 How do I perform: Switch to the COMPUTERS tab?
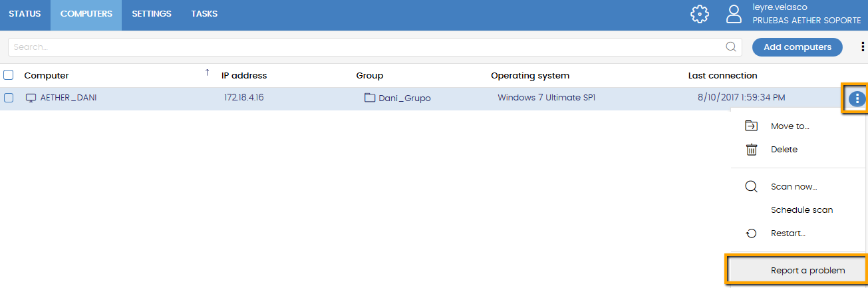(x=86, y=14)
